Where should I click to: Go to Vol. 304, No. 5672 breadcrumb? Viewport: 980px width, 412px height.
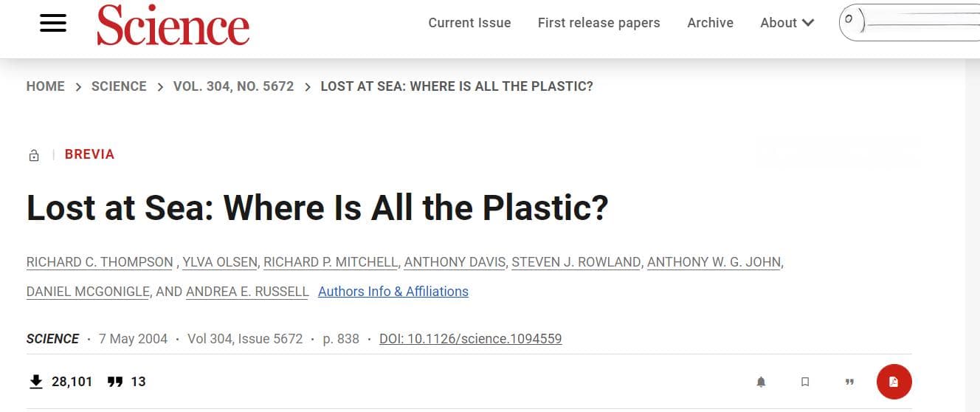[233, 86]
